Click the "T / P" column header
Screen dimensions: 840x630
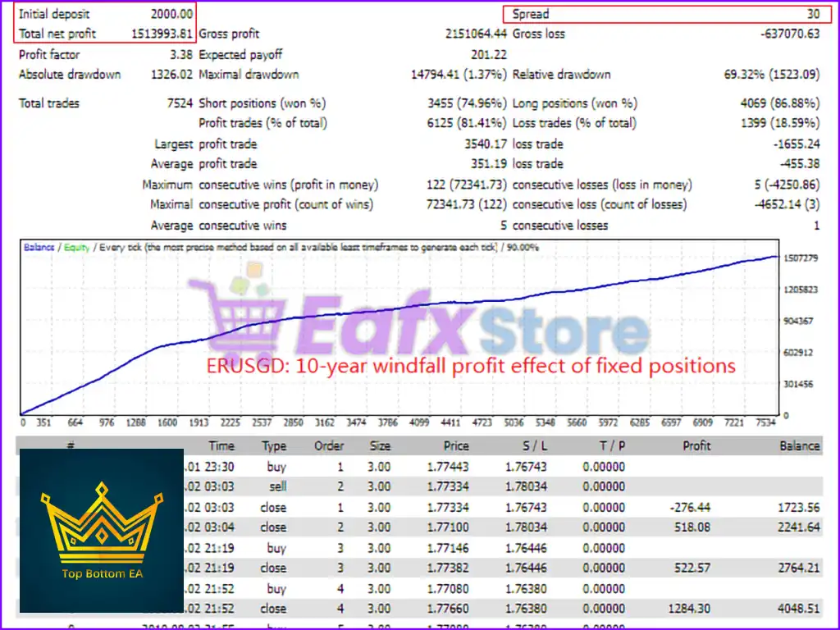pyautogui.click(x=612, y=445)
